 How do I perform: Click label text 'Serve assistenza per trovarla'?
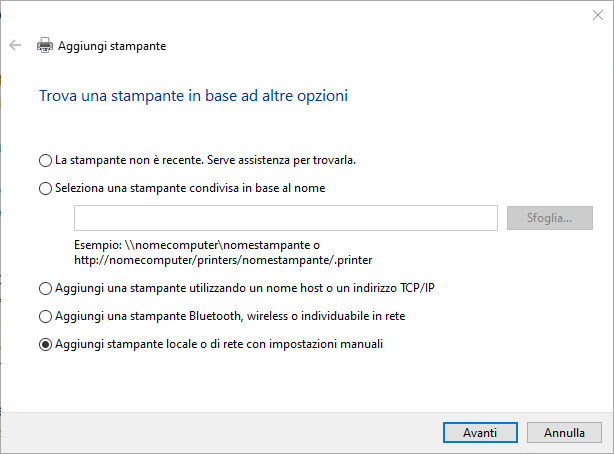pyautogui.click(x=289, y=160)
